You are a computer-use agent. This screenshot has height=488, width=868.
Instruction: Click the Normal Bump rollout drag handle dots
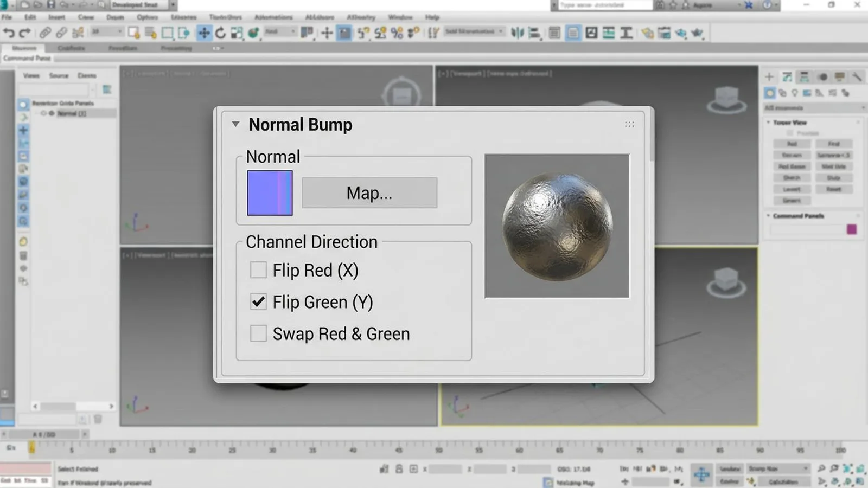pyautogui.click(x=629, y=124)
